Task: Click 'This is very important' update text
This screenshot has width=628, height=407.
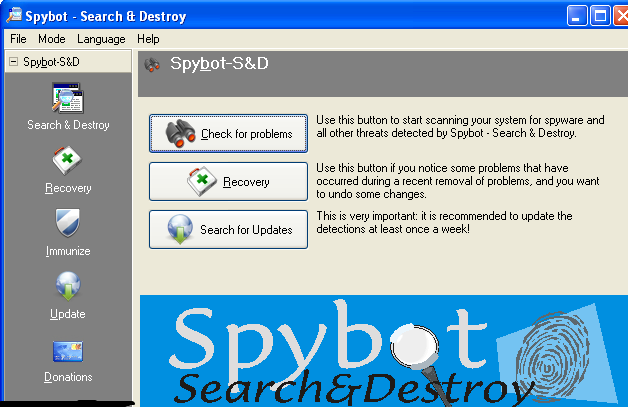Action: point(444,222)
